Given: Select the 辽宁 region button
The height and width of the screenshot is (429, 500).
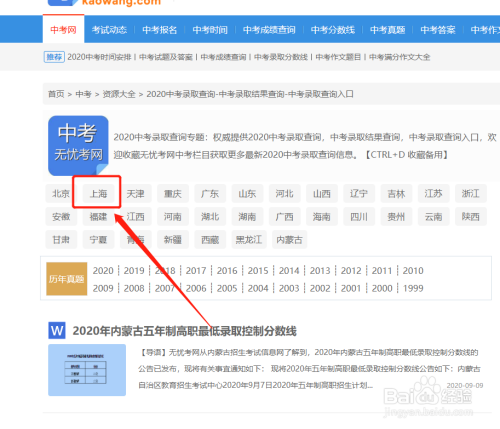Looking at the screenshot, I should click(x=359, y=193).
